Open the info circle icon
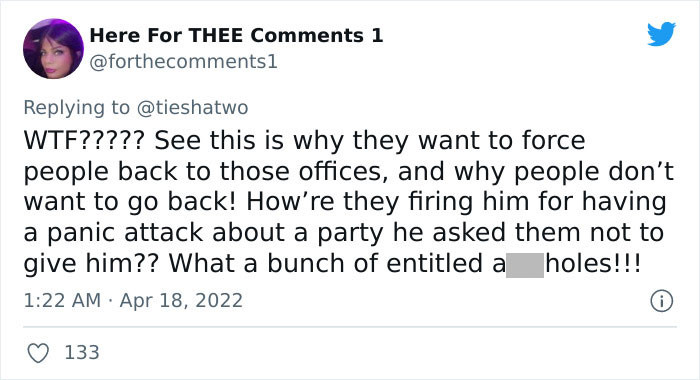The height and width of the screenshot is (380, 700). pos(661,301)
